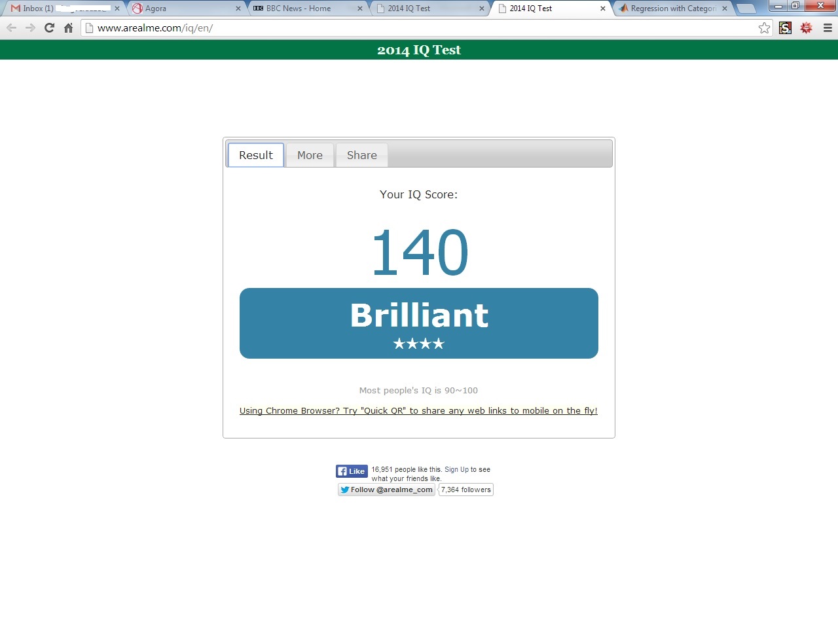The width and height of the screenshot is (838, 644).
Task: Click the 7,364 followers counter
Action: tap(465, 490)
